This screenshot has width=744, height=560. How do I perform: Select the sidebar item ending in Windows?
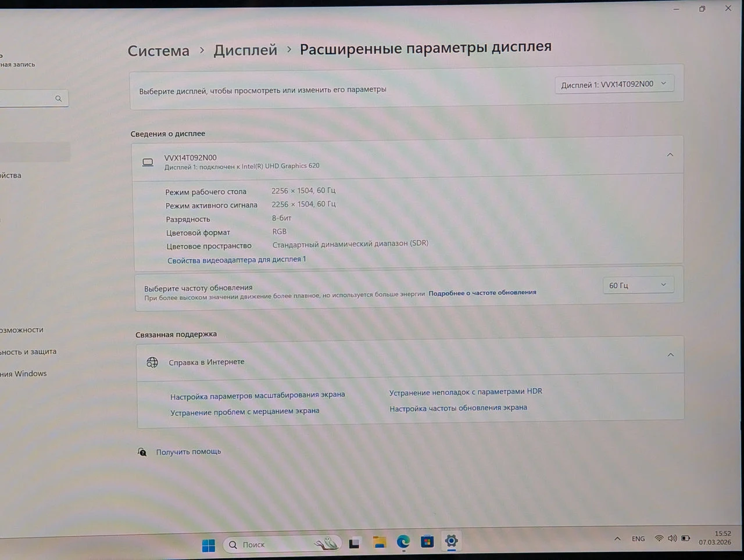point(23,374)
